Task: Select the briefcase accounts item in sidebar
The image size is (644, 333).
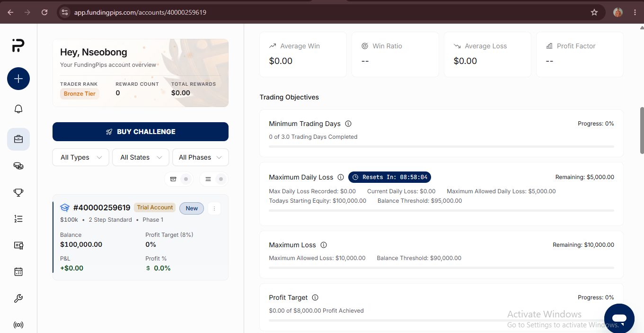Action: pos(18,139)
